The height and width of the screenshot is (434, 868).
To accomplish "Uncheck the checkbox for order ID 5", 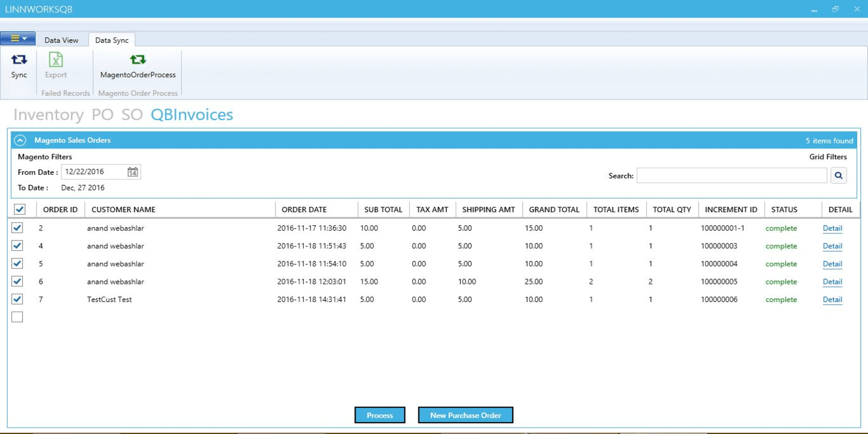I will coord(17,263).
